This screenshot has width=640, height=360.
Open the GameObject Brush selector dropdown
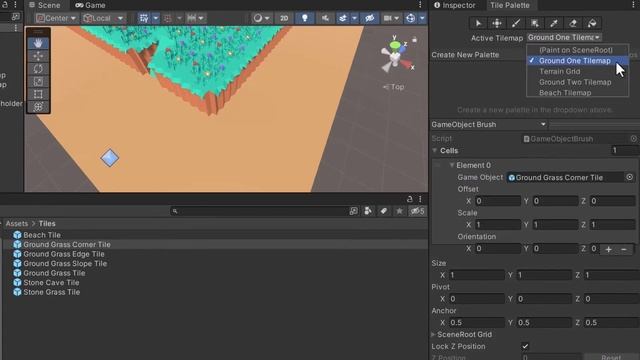489,124
